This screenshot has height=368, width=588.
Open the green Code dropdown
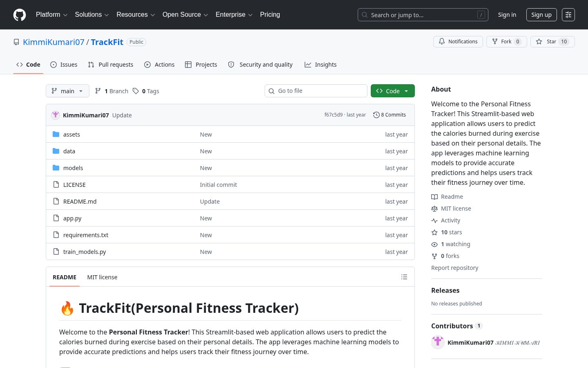point(392,91)
